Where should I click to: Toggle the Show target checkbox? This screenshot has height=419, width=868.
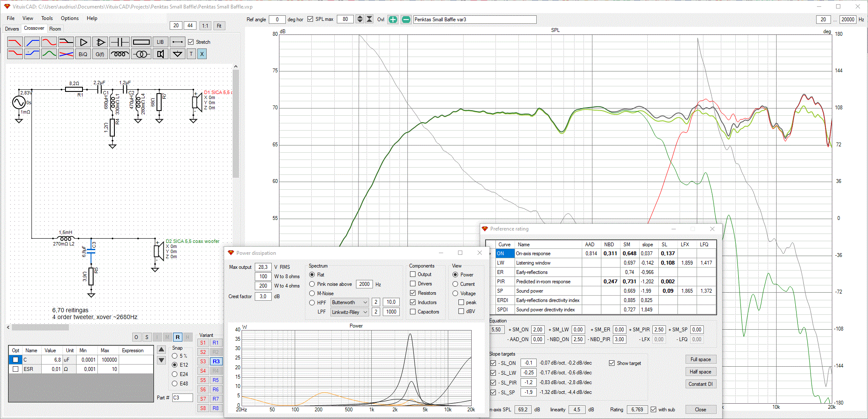point(612,363)
